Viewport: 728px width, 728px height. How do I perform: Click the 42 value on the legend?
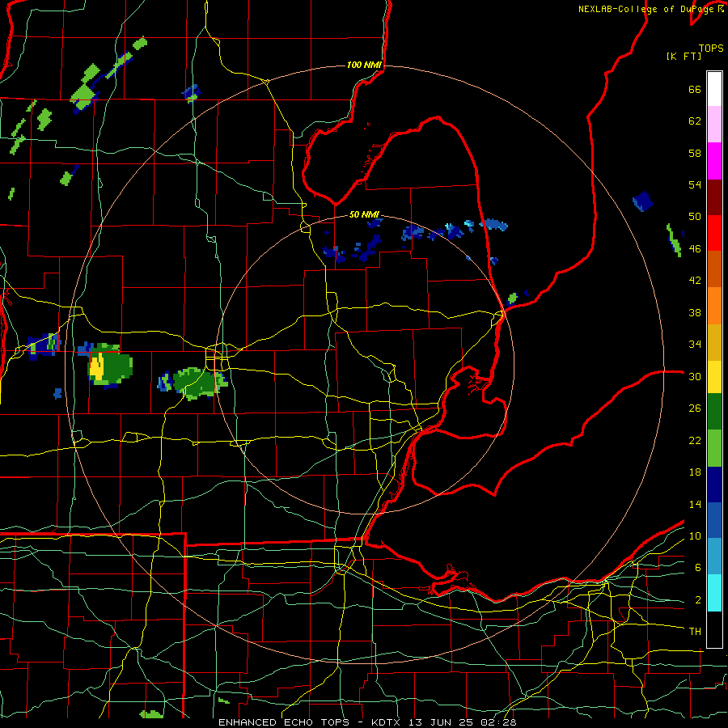[695, 281]
